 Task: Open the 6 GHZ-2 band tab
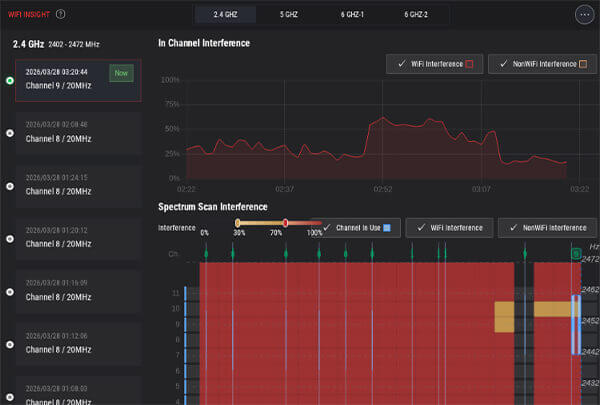point(416,15)
